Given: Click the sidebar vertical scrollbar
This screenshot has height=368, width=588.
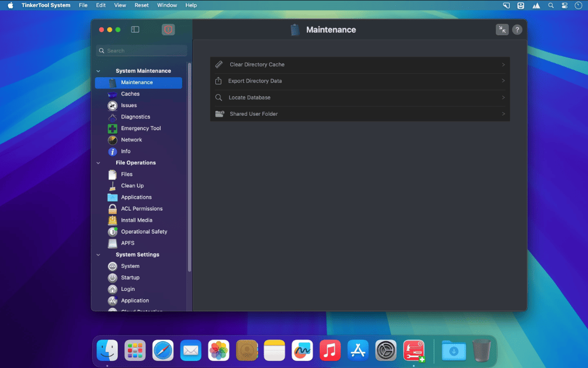Looking at the screenshot, I should [190, 167].
